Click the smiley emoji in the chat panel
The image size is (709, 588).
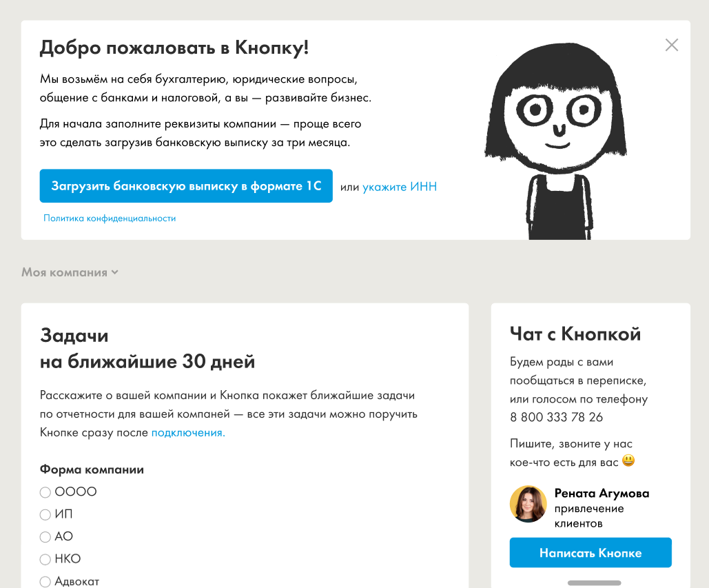(x=628, y=460)
